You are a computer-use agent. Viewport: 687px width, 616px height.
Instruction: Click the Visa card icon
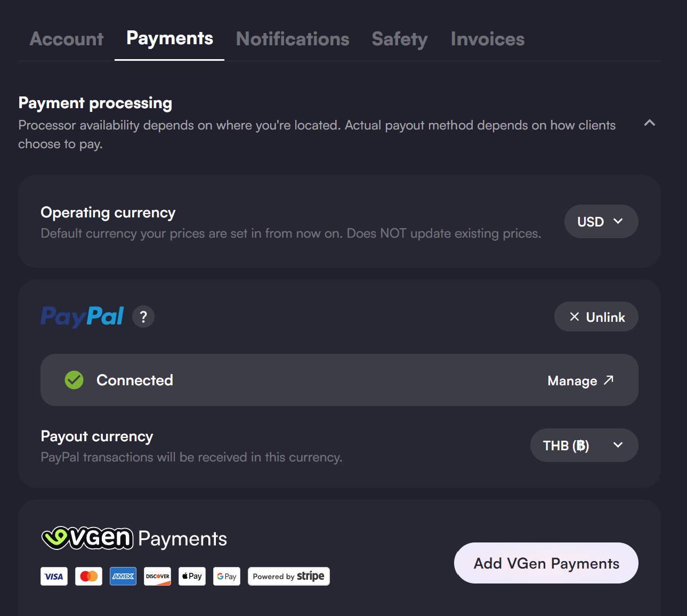pyautogui.click(x=54, y=577)
